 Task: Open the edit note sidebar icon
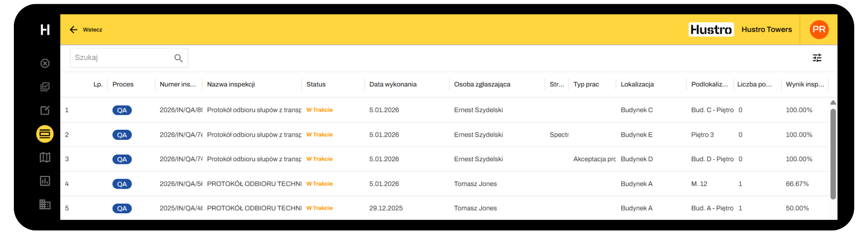tap(45, 110)
